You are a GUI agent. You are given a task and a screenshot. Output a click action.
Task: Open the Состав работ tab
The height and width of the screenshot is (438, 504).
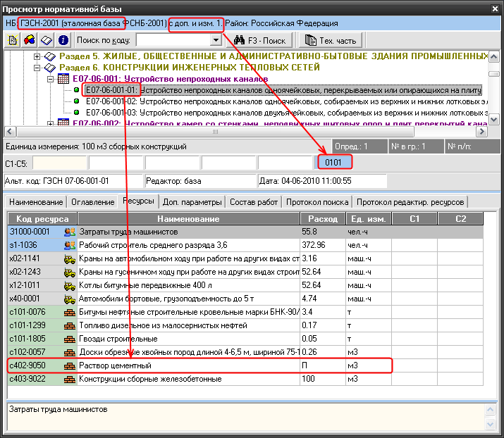pyautogui.click(x=253, y=202)
